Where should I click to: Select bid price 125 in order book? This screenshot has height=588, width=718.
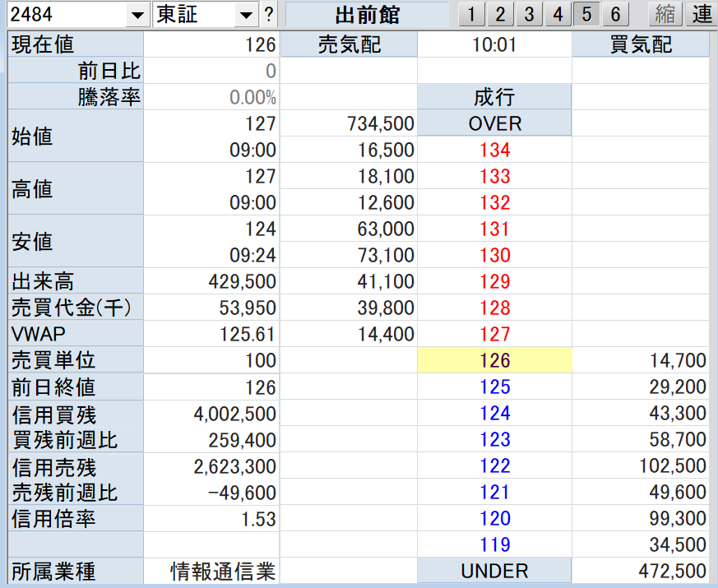pyautogui.click(x=494, y=387)
